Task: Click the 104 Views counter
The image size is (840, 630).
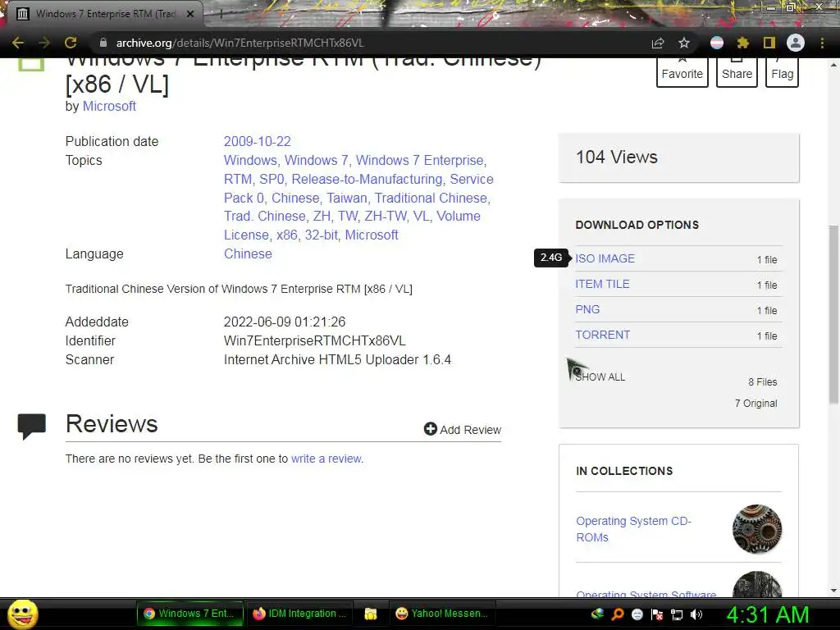Action: tap(617, 157)
